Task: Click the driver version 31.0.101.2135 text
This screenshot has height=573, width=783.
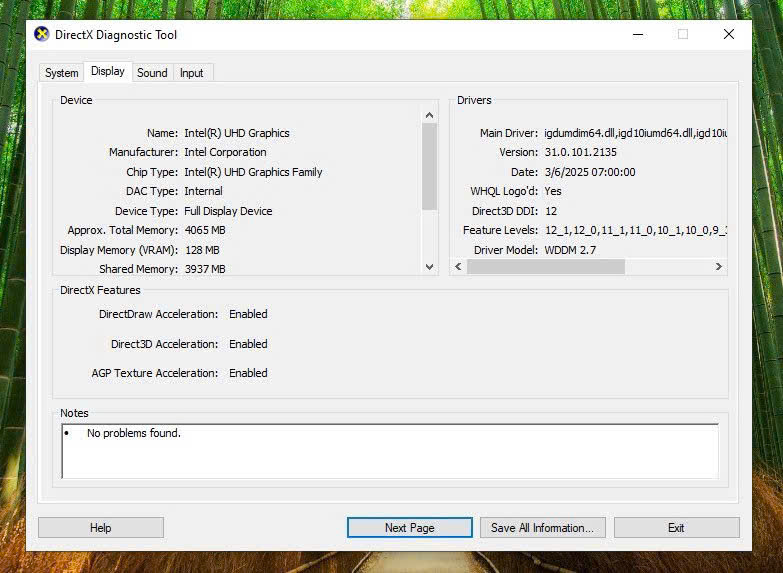Action: click(580, 152)
